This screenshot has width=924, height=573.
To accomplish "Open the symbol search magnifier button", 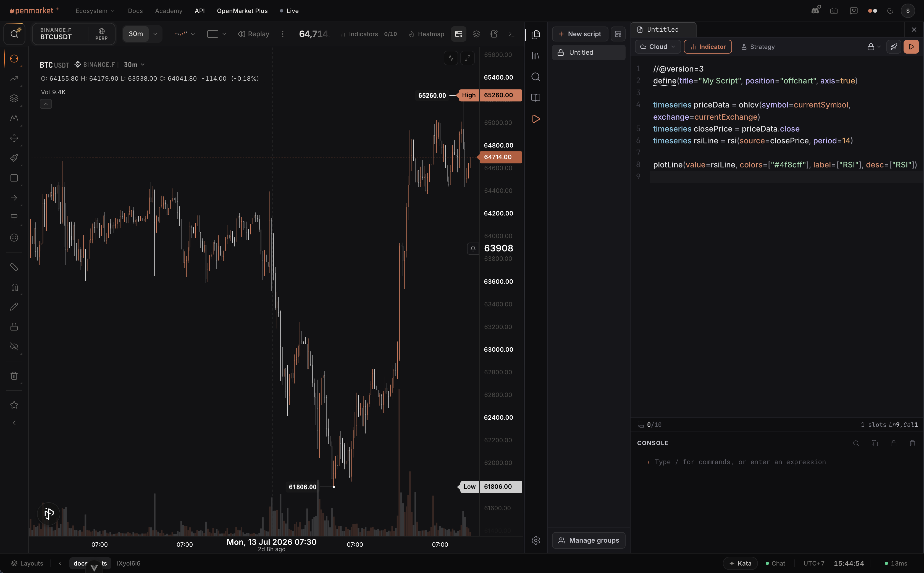I will point(14,34).
